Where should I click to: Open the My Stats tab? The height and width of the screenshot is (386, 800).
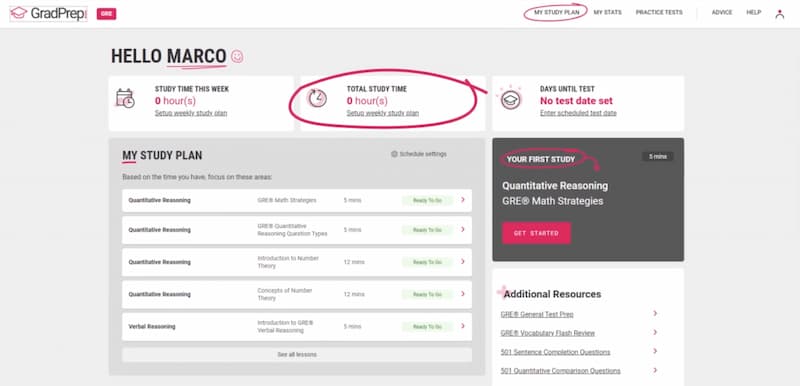[x=607, y=12]
